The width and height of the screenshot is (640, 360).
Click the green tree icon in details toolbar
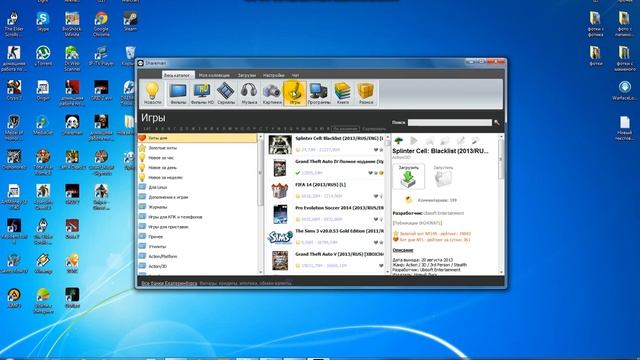tap(398, 141)
